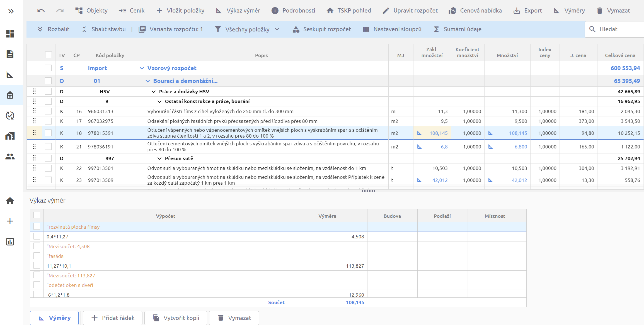
Task: Open the chart report sidebar icon
Action: [x=10, y=241]
